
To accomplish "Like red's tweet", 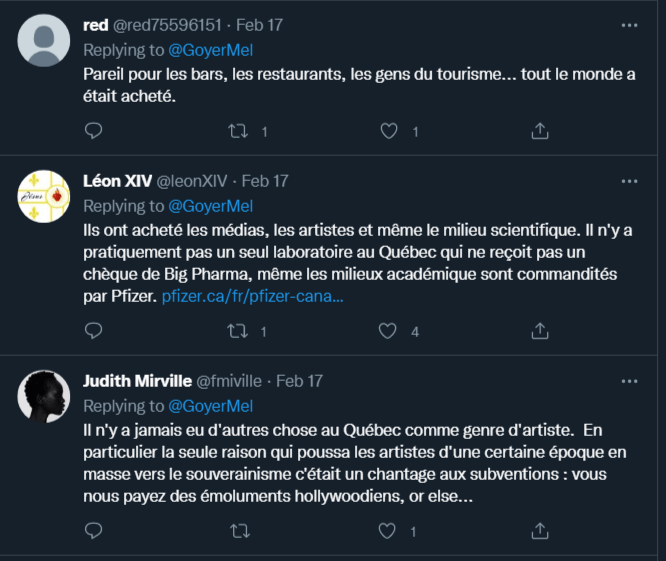I will coord(390,131).
